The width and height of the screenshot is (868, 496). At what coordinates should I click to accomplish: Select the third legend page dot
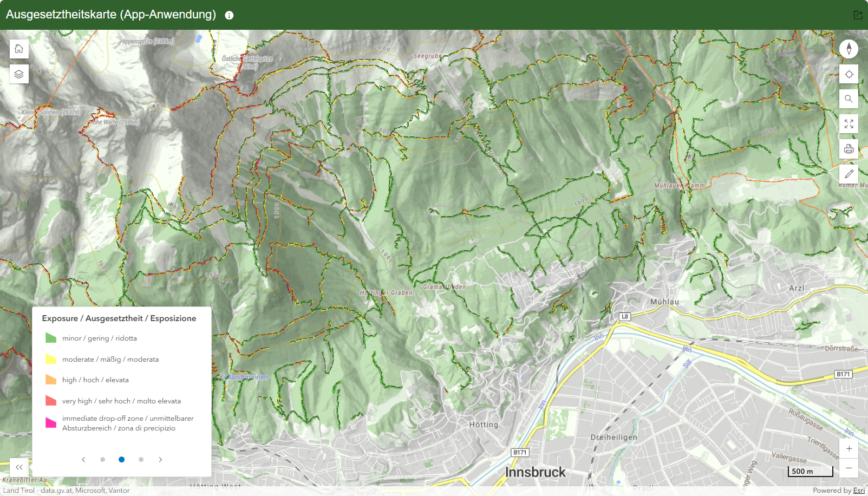click(141, 460)
